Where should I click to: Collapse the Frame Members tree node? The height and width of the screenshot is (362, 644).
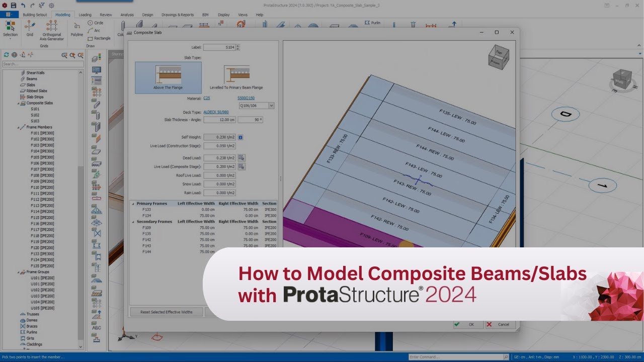click(17, 127)
